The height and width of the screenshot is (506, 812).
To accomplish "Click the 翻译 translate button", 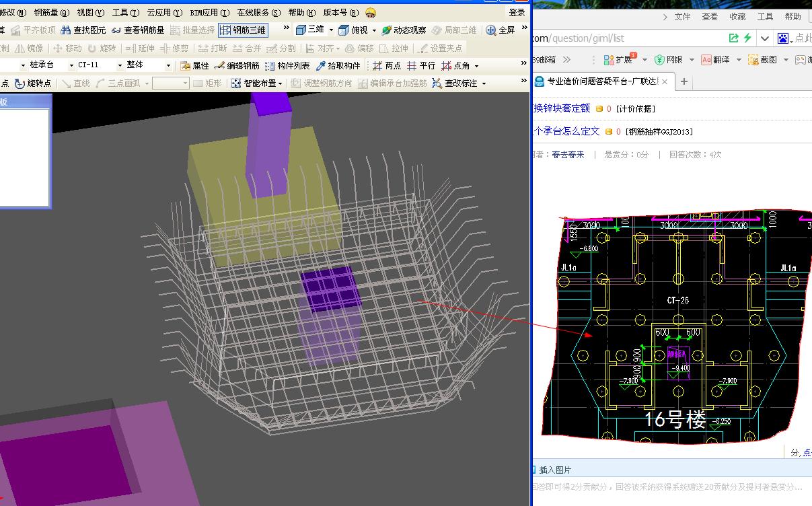I will (x=715, y=60).
